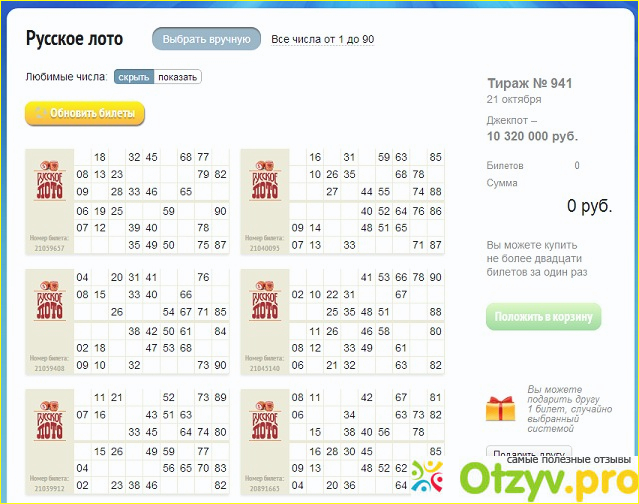Click the green 'Положить в корзину' button
The width and height of the screenshot is (639, 504).
tap(543, 318)
